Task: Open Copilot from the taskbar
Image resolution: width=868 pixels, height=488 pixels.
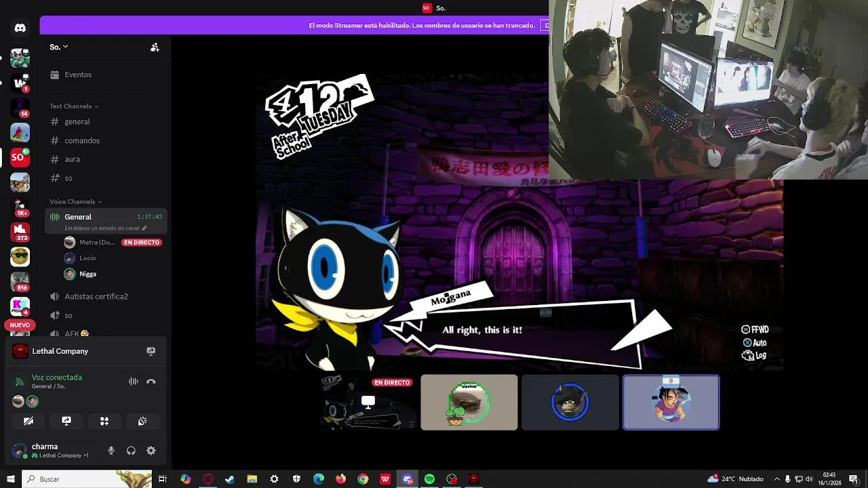Action: 186,479
